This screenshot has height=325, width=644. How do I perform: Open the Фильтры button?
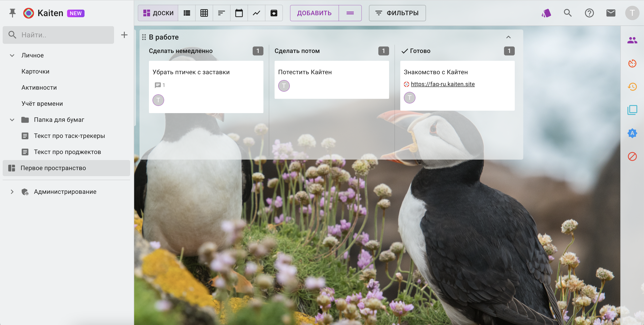(x=397, y=13)
